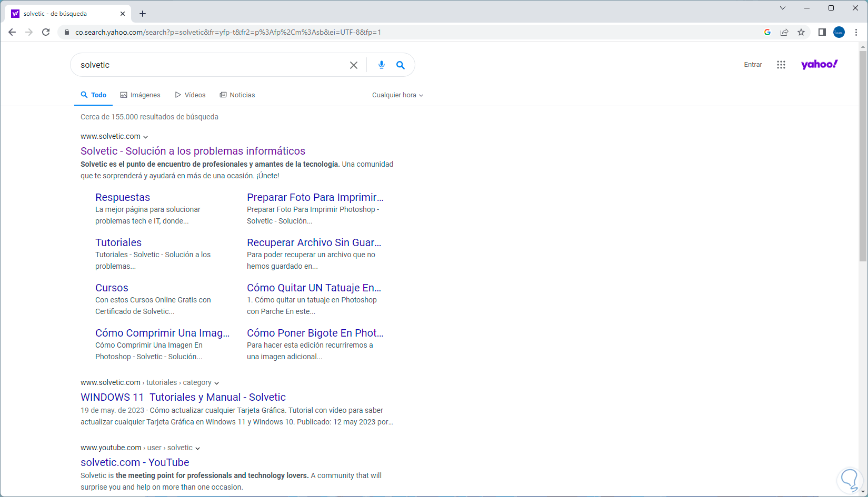Open the browser side panel
The height and width of the screenshot is (497, 868).
[x=822, y=32]
